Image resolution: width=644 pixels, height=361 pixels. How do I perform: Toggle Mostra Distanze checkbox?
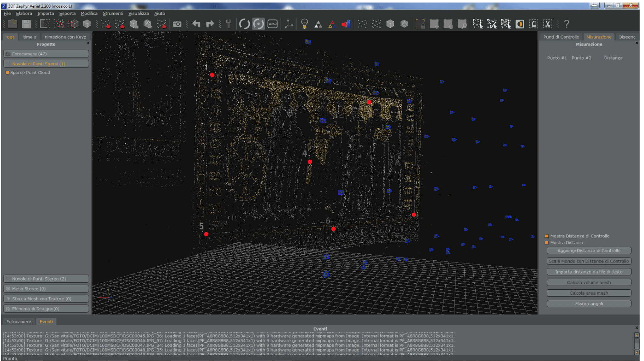pyautogui.click(x=547, y=243)
